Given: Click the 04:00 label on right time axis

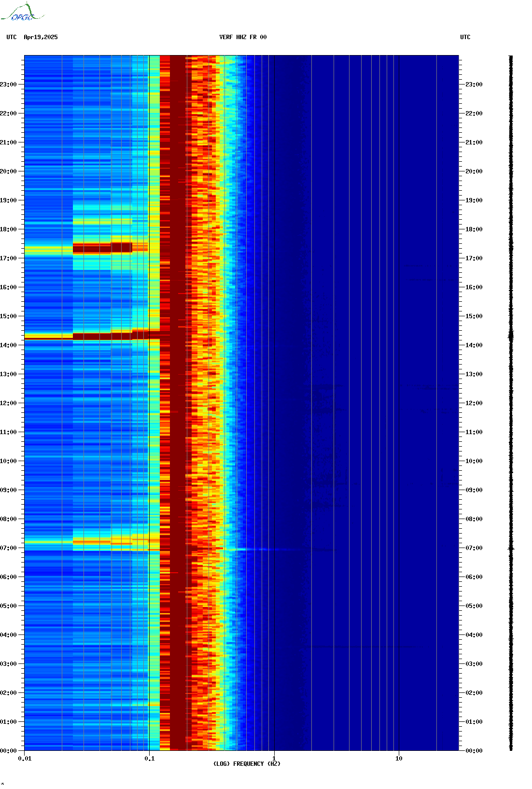Looking at the screenshot, I should (x=474, y=635).
